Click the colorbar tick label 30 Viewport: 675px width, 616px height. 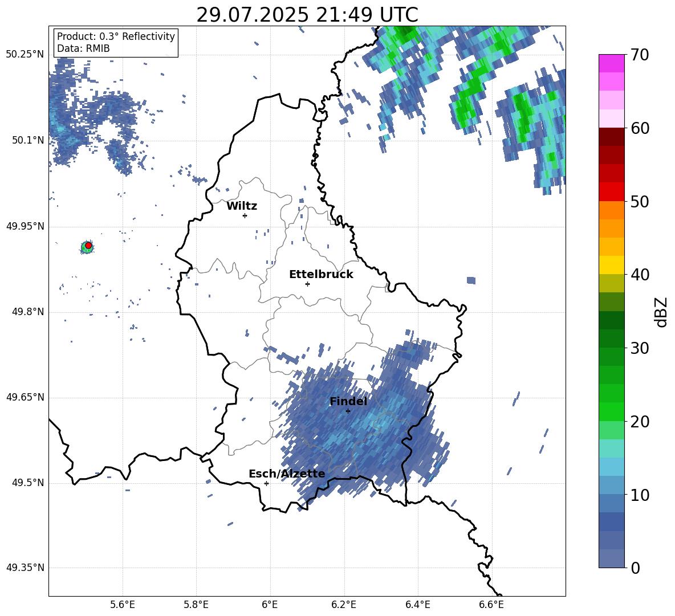[640, 348]
